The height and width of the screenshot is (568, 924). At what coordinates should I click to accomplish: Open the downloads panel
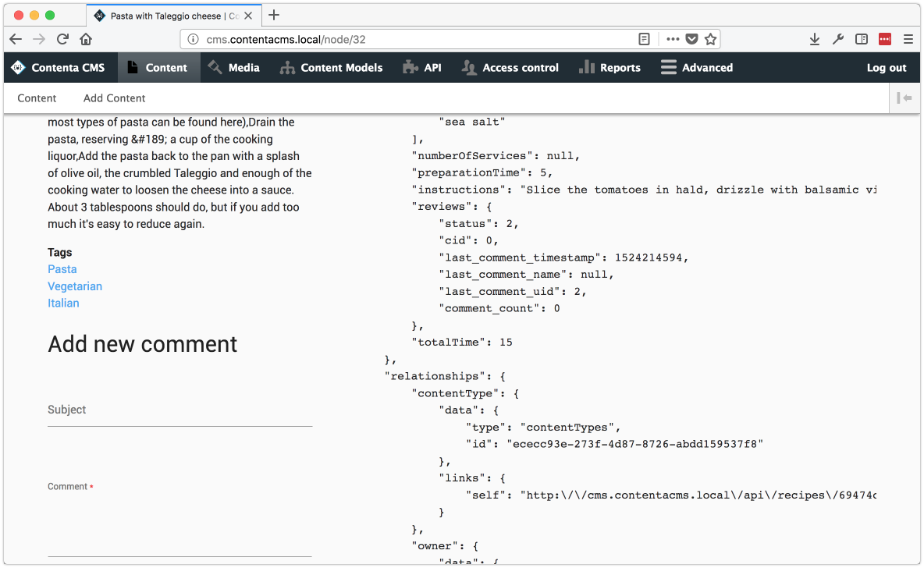(x=815, y=40)
